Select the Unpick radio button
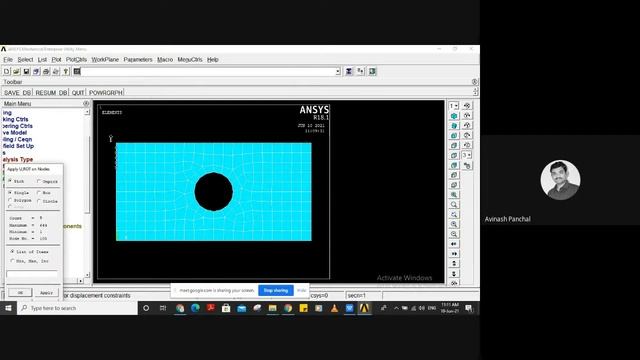The width and height of the screenshot is (640, 360). click(39, 181)
